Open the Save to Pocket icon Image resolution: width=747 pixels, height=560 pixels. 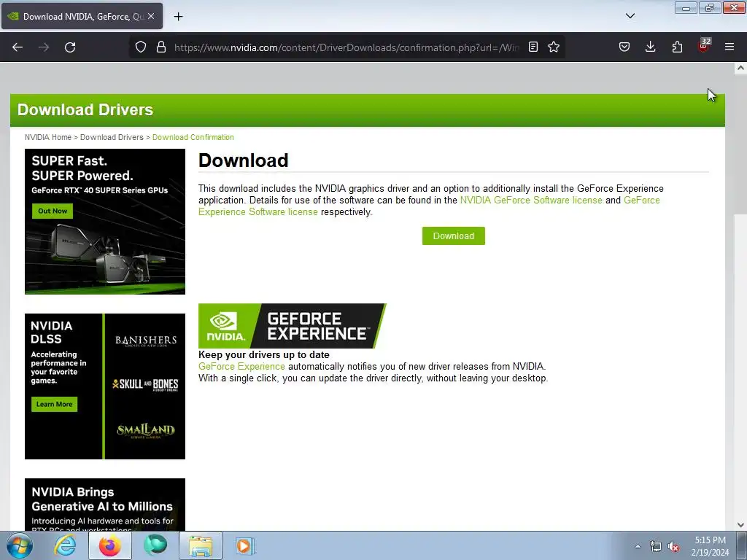click(624, 47)
